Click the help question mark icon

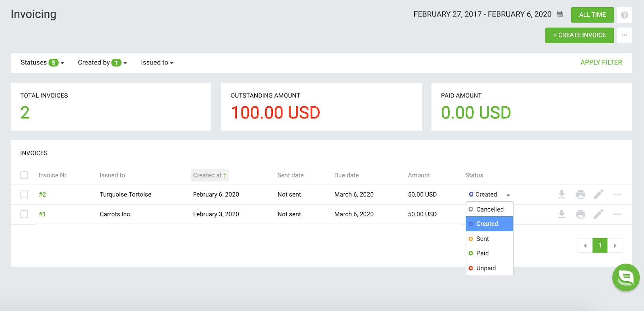[624, 15]
